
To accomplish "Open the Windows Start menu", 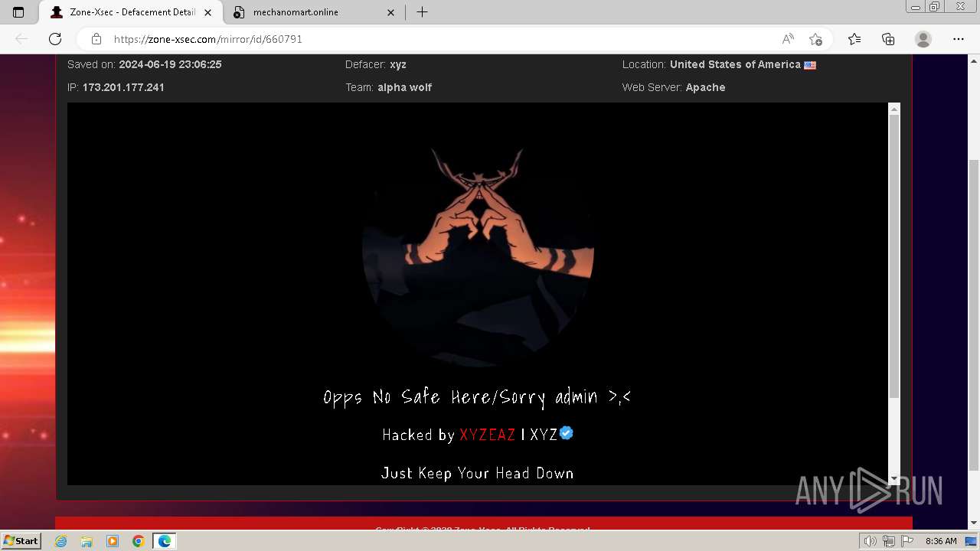I will (x=21, y=540).
